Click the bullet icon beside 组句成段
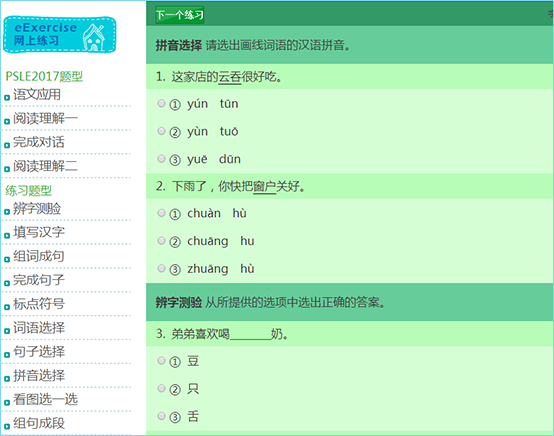The image size is (554, 436). pos(7,426)
